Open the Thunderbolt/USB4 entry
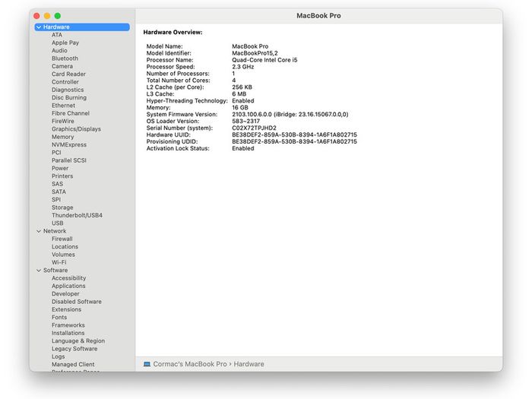This screenshot has width=532, height=399. click(x=77, y=215)
